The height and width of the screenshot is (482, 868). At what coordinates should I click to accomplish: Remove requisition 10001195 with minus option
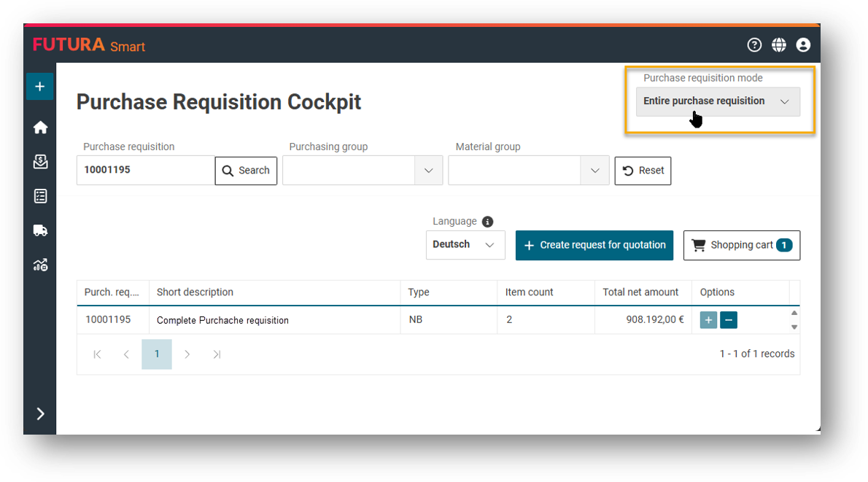tap(729, 320)
